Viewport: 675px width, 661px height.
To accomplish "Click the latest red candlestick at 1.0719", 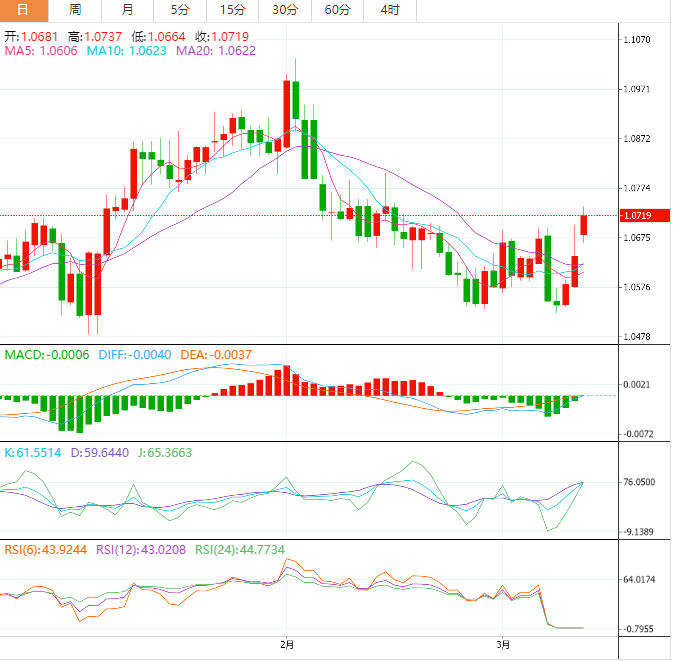I will 584,225.
